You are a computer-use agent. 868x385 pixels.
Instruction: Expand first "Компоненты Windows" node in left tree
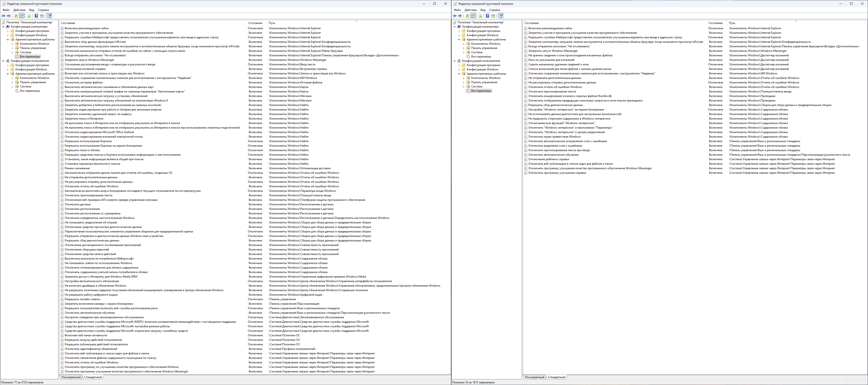(x=12, y=44)
